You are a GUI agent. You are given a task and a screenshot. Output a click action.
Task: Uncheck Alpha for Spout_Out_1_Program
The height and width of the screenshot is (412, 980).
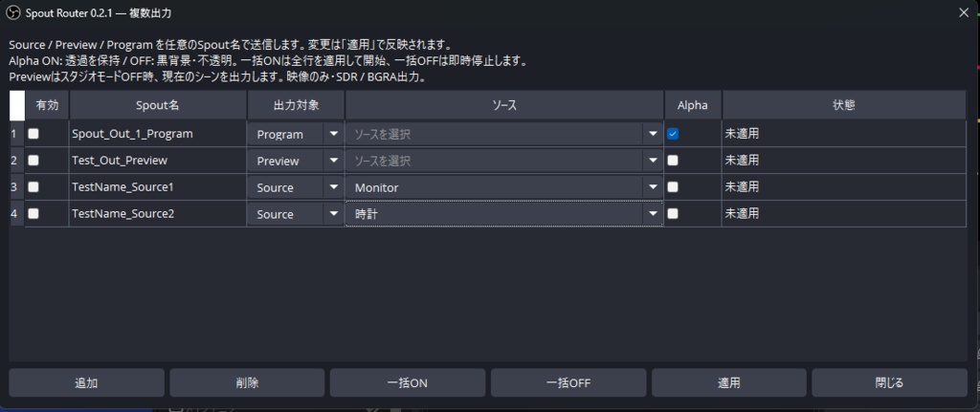pyautogui.click(x=673, y=134)
